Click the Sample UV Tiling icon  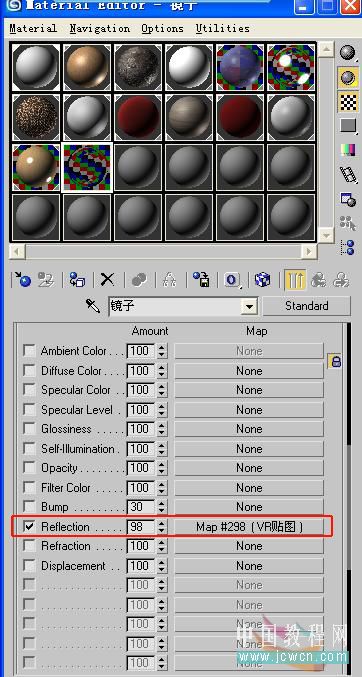click(x=347, y=126)
